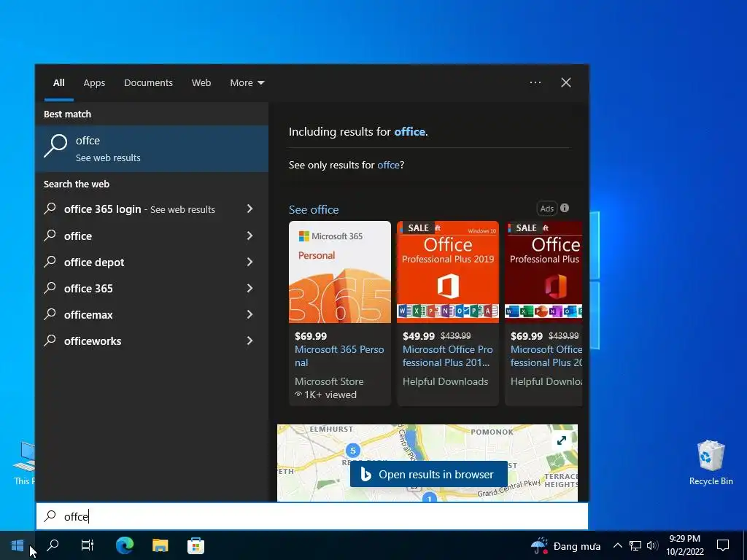Click 'Open results in browser' button
The width and height of the screenshot is (747, 560).
(x=428, y=474)
